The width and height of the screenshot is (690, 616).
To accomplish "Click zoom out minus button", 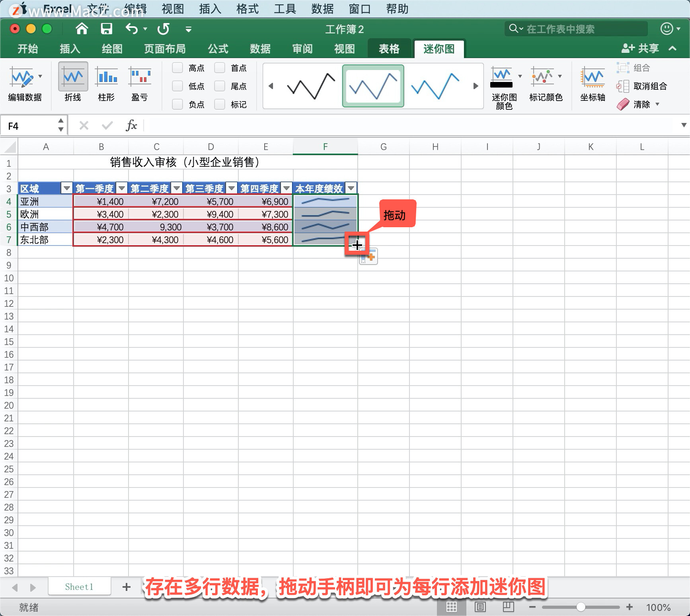I will (532, 607).
